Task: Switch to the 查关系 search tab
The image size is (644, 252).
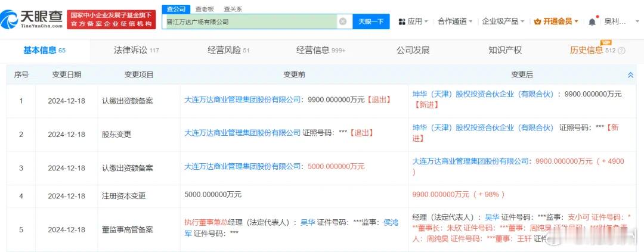Action: (x=233, y=8)
